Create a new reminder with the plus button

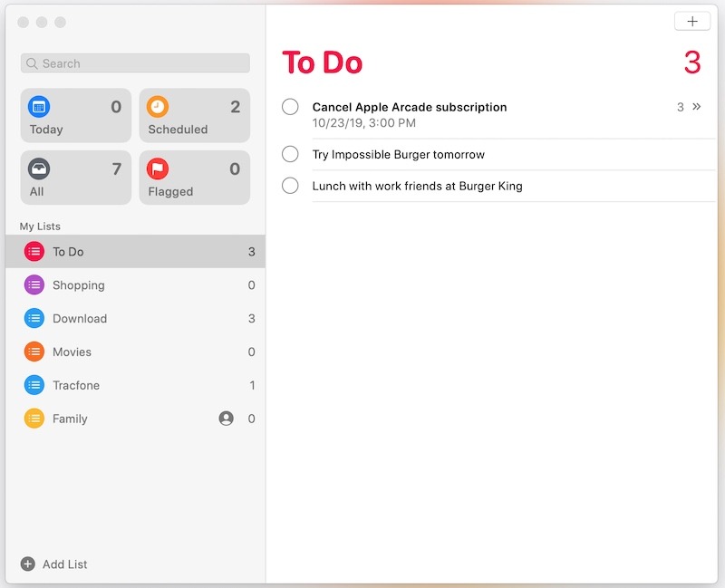tap(691, 21)
